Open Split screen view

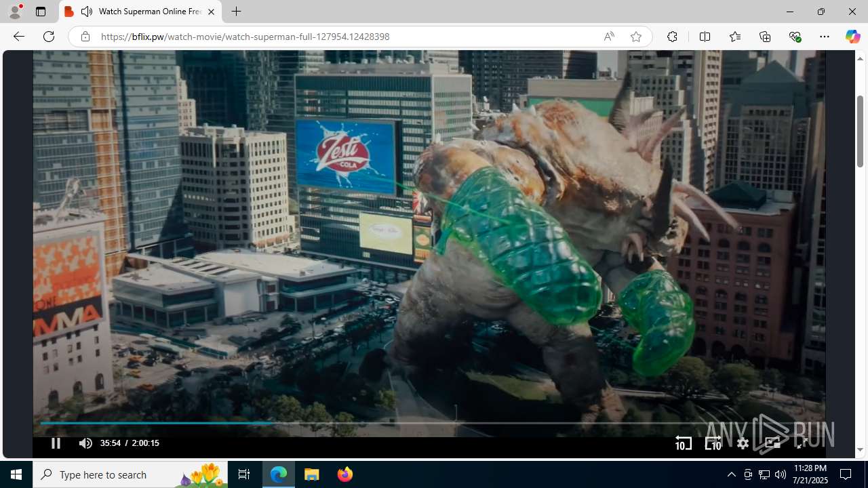pyautogui.click(x=705, y=37)
